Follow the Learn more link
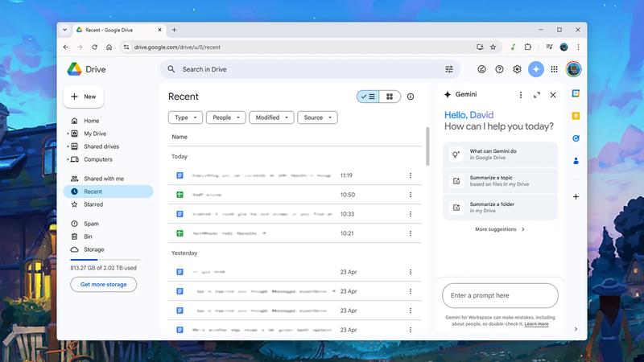This screenshot has width=644, height=362. (536, 324)
